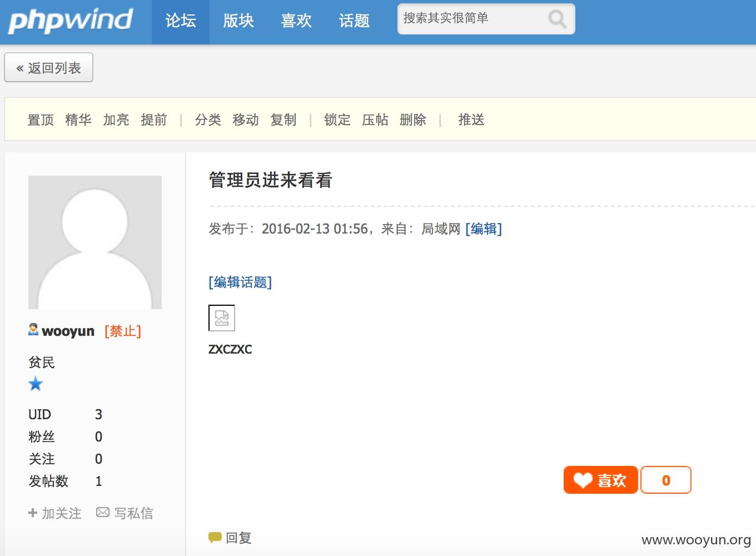Viewport: 756px width, 556px height.
Task: Open the 版块 navigation tab
Action: click(x=238, y=21)
